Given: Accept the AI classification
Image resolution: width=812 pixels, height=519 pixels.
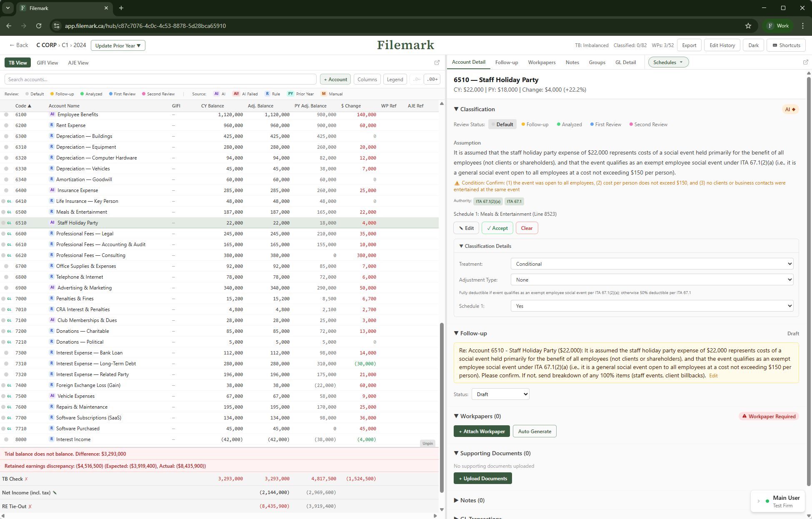Looking at the screenshot, I should pos(497,228).
